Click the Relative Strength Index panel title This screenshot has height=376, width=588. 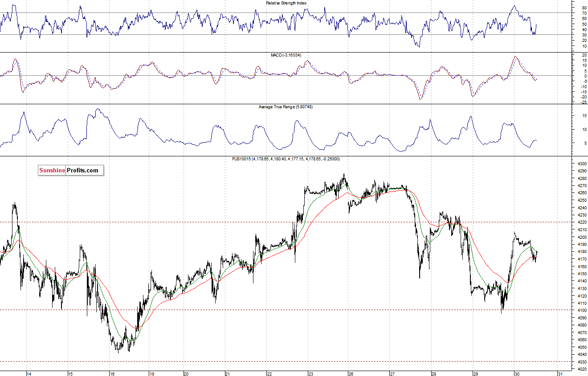pyautogui.click(x=286, y=3)
